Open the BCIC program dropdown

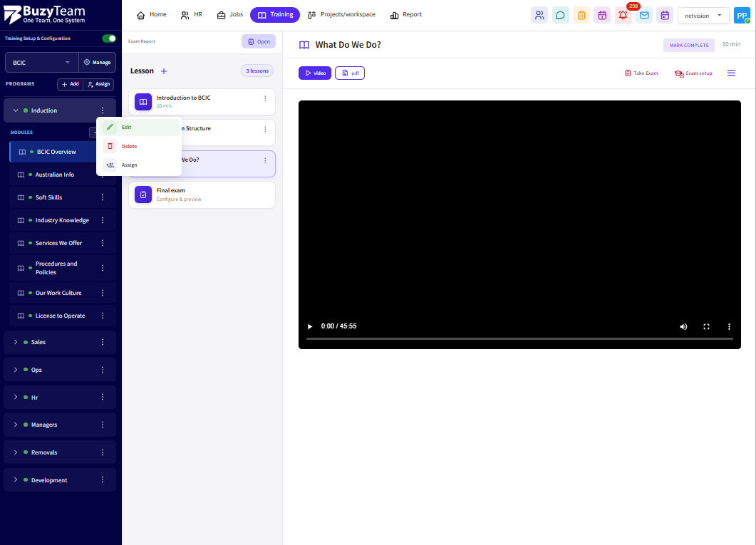point(41,63)
